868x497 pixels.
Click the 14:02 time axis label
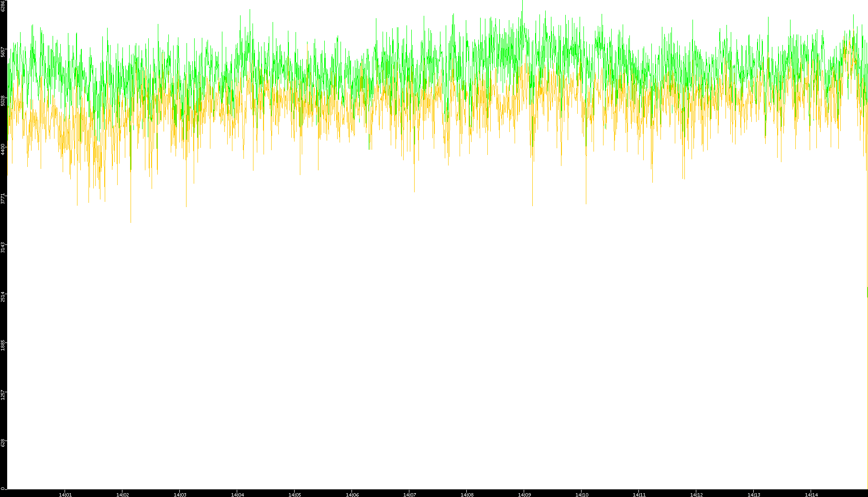pos(122,495)
